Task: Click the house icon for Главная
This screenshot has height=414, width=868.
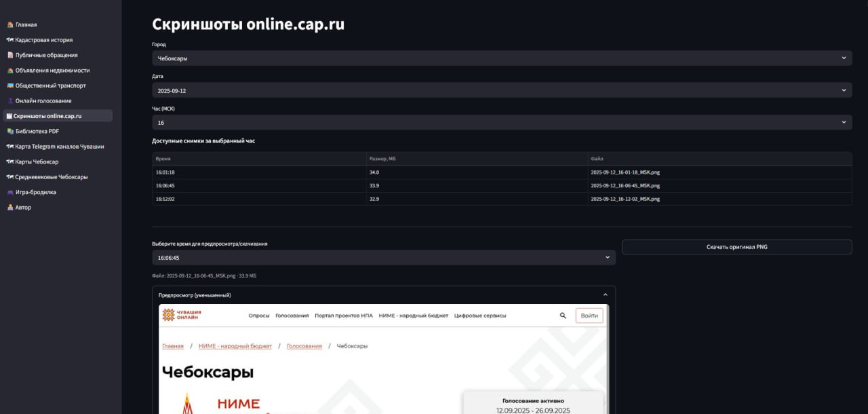Action: click(9, 24)
